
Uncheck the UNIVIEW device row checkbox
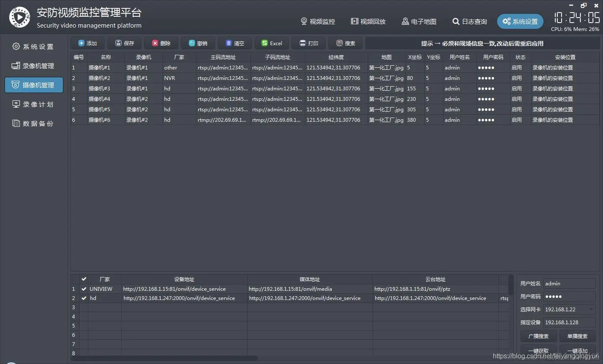point(84,289)
